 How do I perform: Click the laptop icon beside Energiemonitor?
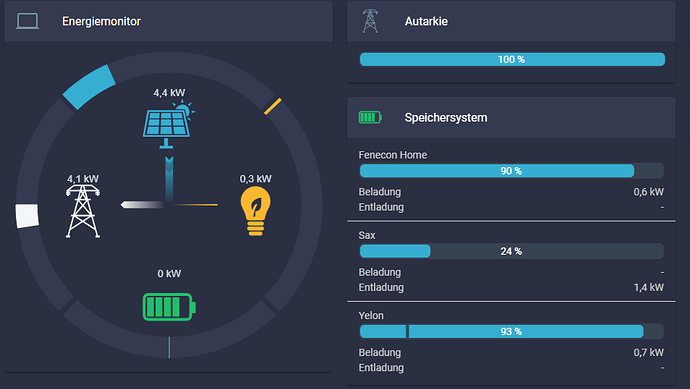point(27,21)
